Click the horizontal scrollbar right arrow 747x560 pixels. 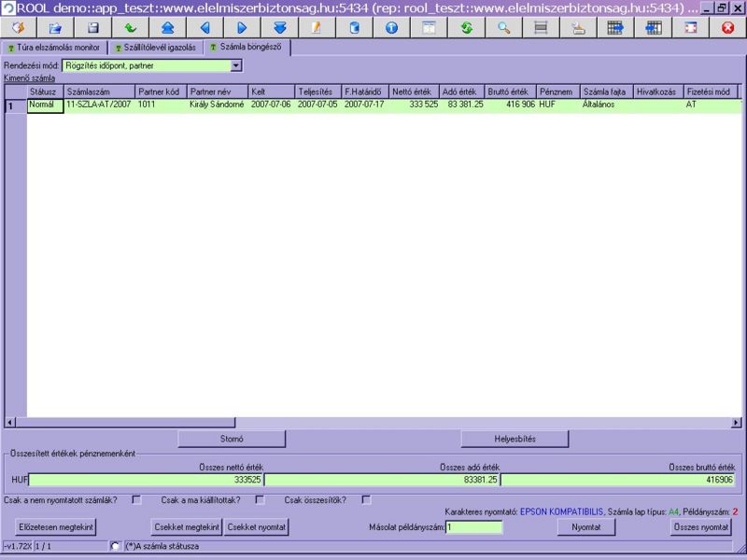[x=735, y=422]
